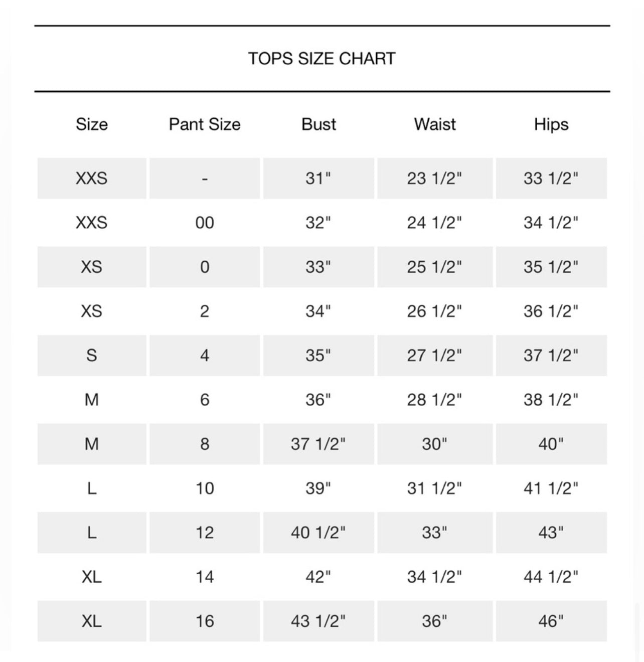The width and height of the screenshot is (644, 662).
Task: Click the Pant Size column header
Action: pyautogui.click(x=205, y=124)
